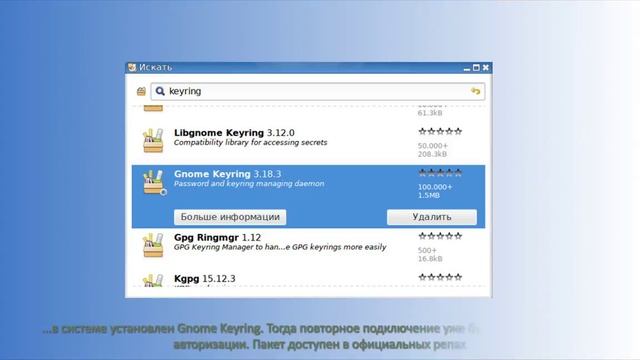Select the Gnome Keyring package icon
Screen dimensions: 640x360
coord(154,182)
